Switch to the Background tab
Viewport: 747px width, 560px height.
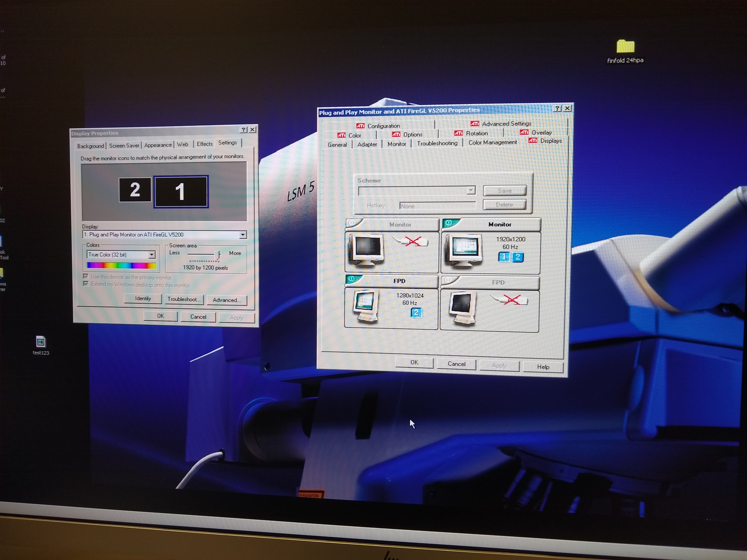[x=90, y=146]
